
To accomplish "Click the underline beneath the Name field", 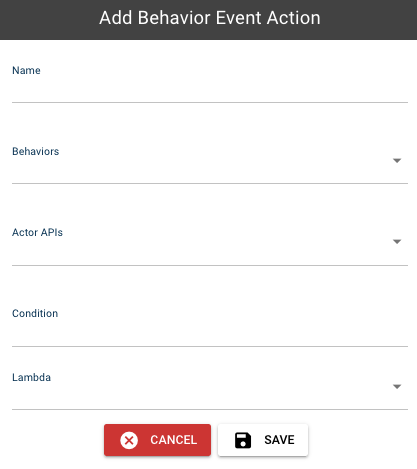I will [x=210, y=102].
